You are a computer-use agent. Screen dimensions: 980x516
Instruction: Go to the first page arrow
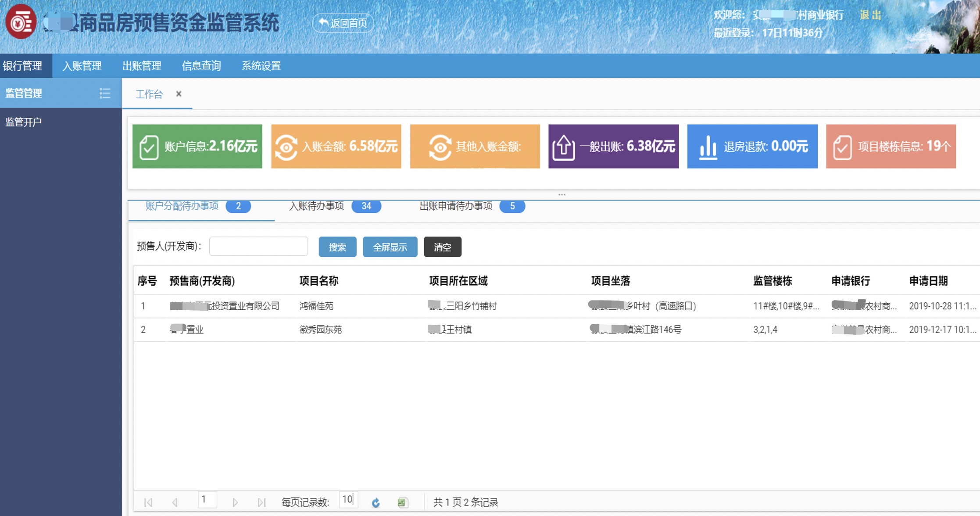(x=148, y=502)
